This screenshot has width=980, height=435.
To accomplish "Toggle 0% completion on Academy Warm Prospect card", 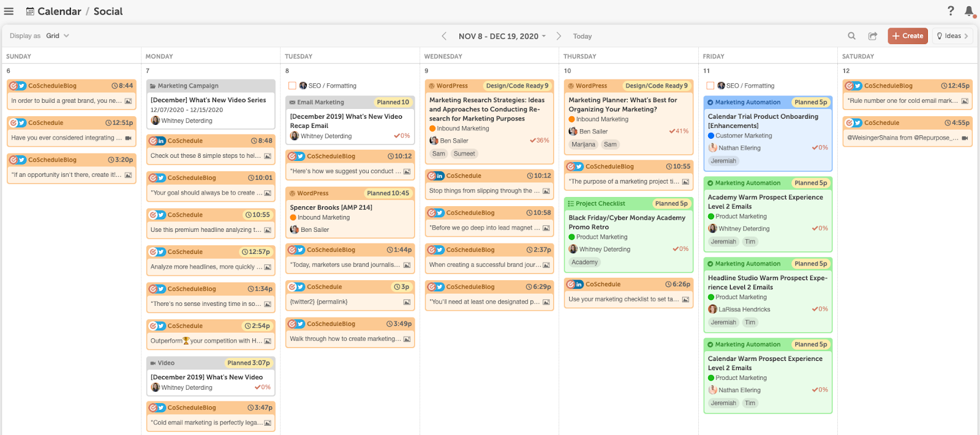I will pyautogui.click(x=820, y=228).
